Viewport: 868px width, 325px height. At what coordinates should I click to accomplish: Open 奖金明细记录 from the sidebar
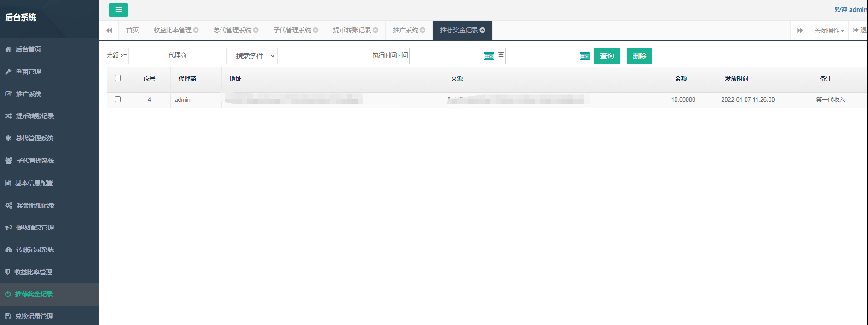(35, 205)
